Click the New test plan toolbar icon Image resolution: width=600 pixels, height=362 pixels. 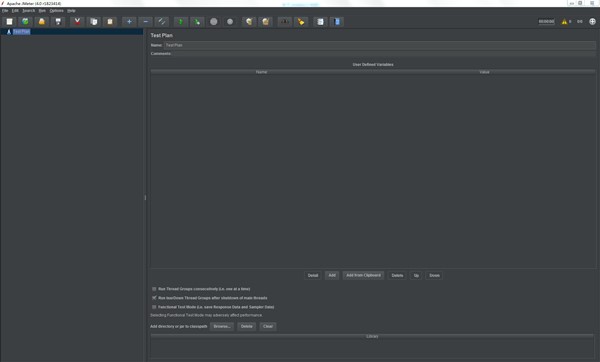[x=10, y=22]
